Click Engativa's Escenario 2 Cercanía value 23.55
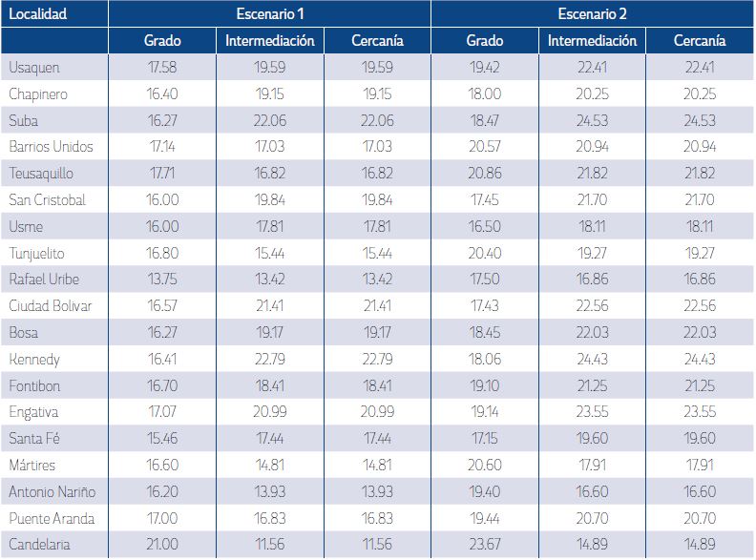Image resolution: width=756 pixels, height=560 pixels. (700, 413)
